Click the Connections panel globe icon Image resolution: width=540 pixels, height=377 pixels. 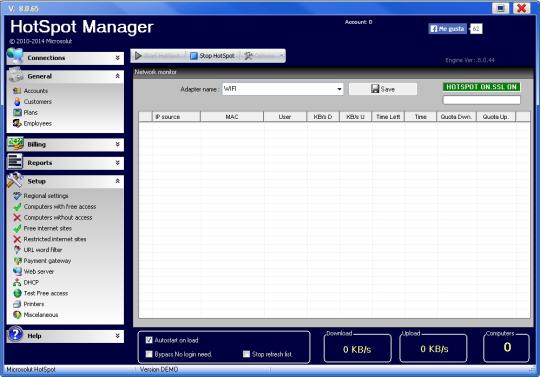click(x=15, y=56)
